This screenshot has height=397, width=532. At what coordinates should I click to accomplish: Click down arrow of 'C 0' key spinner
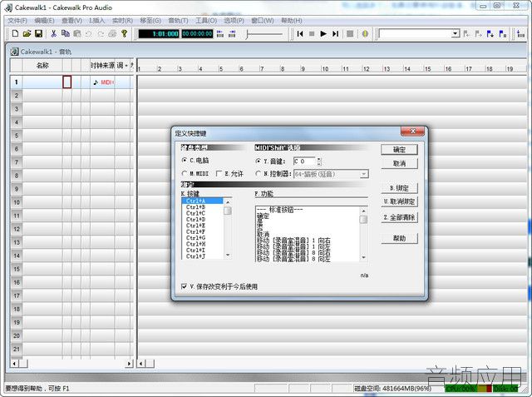(x=319, y=163)
